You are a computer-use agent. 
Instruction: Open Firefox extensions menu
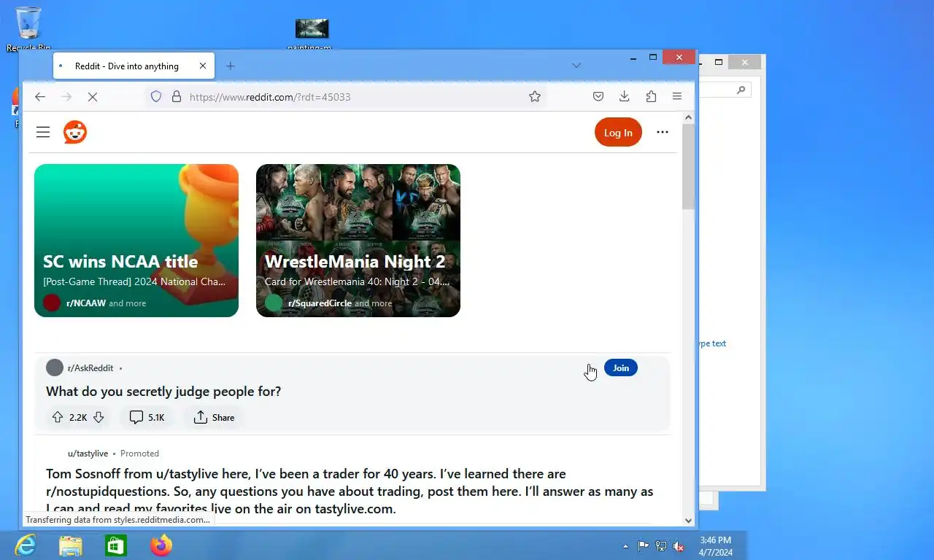click(651, 96)
